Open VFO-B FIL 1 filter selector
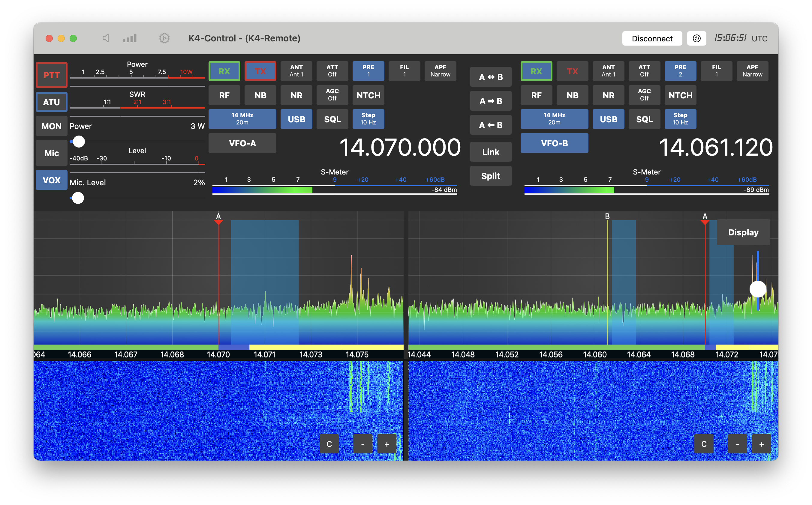The width and height of the screenshot is (812, 505). (x=717, y=71)
